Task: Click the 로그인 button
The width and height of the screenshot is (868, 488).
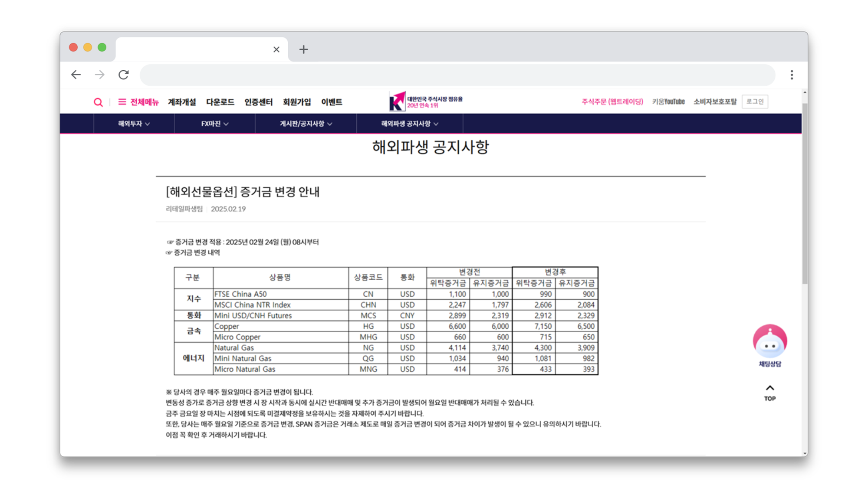Action: tap(755, 102)
